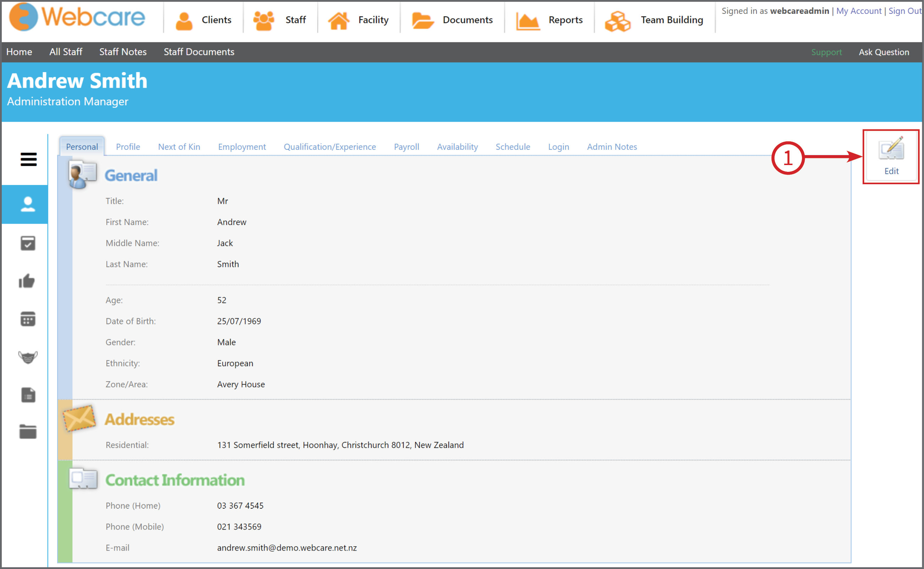Open the Staff group icon

(x=263, y=20)
